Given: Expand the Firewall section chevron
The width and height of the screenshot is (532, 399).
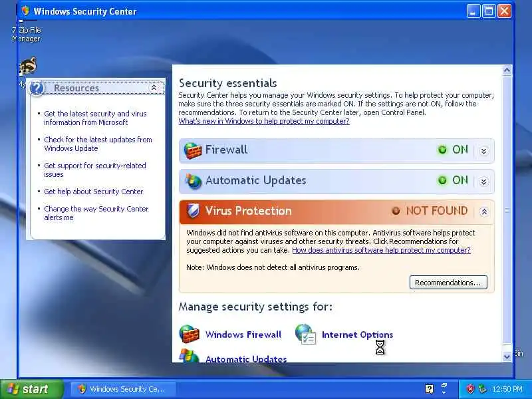Looking at the screenshot, I should (x=484, y=151).
